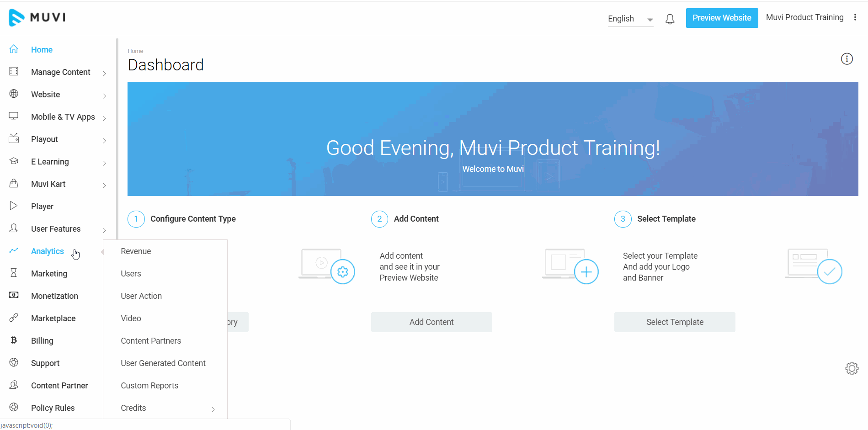Open Support in sidebar
The image size is (868, 430).
pyautogui.click(x=45, y=363)
